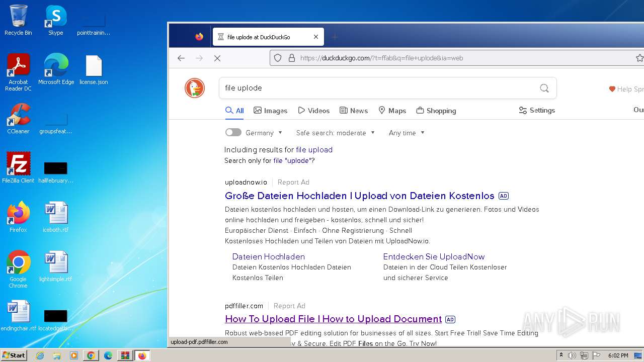Open How To Upload File pdffiller result

(x=334, y=319)
